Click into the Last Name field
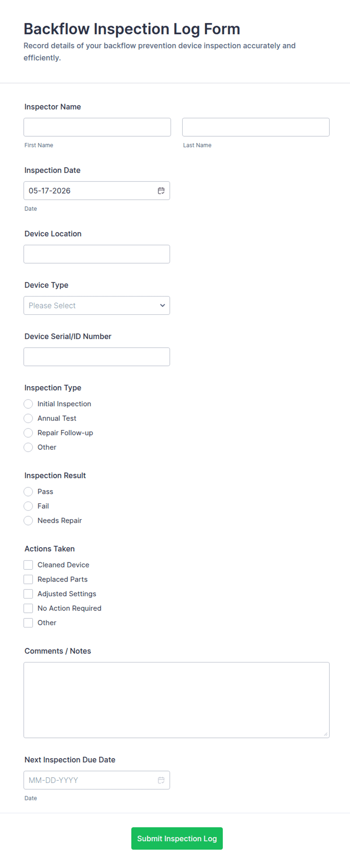Image resolution: width=350 pixels, height=868 pixels. tap(256, 127)
